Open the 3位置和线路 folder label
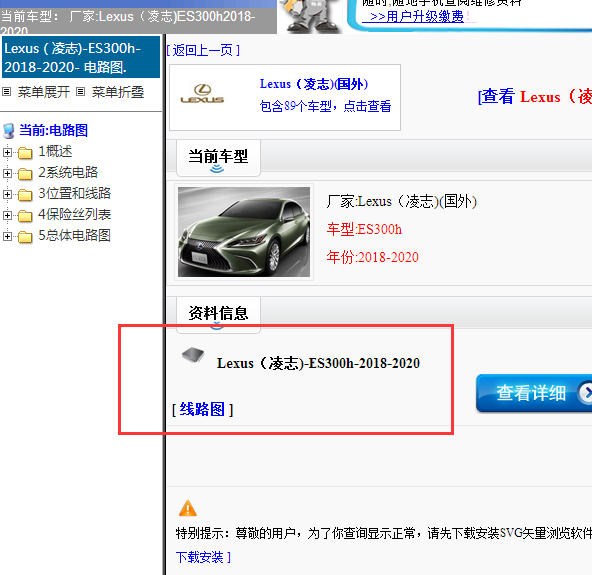The height and width of the screenshot is (575, 592). (x=74, y=193)
